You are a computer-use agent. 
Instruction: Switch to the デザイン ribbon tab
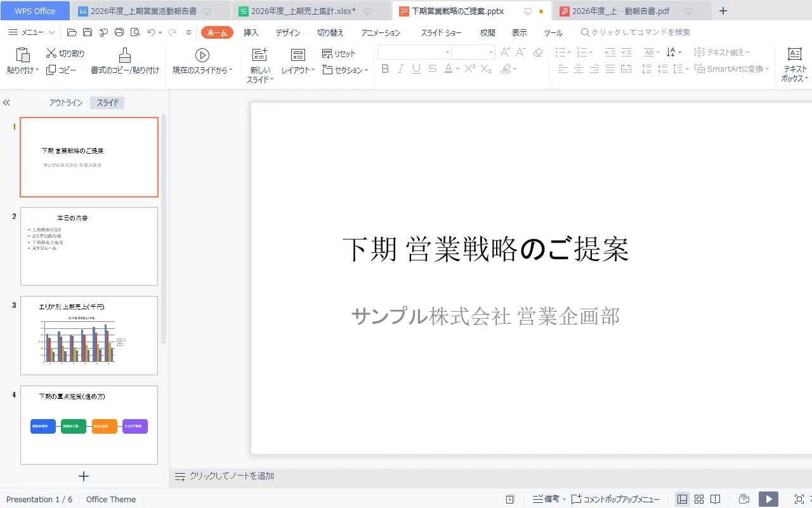coord(288,32)
